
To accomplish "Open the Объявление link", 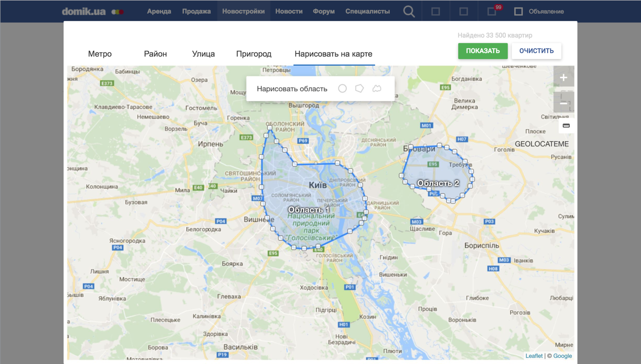I will coord(546,11).
